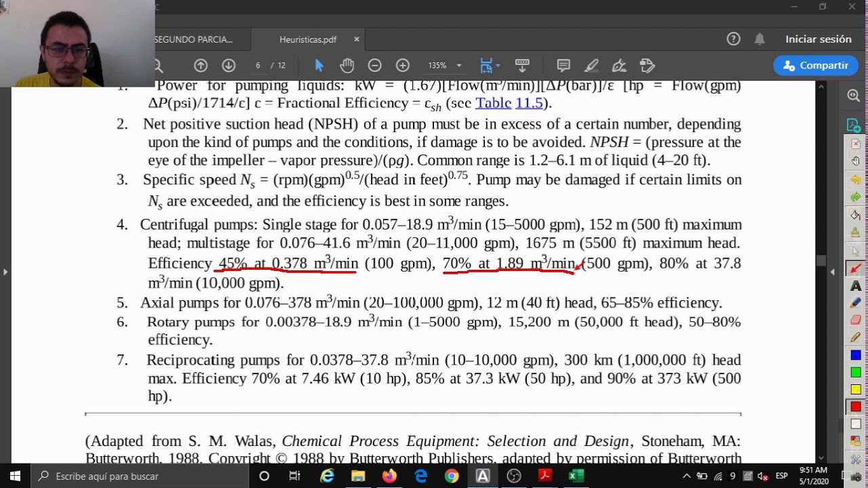This screenshot has height=488, width=868.
Task: Go to next page with down arrow
Action: 229,66
